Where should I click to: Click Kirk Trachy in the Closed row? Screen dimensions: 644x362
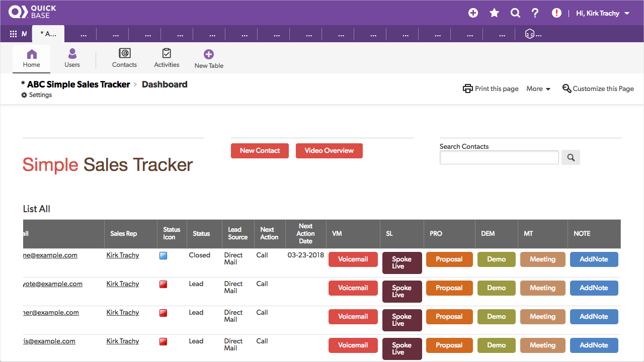pyautogui.click(x=123, y=255)
